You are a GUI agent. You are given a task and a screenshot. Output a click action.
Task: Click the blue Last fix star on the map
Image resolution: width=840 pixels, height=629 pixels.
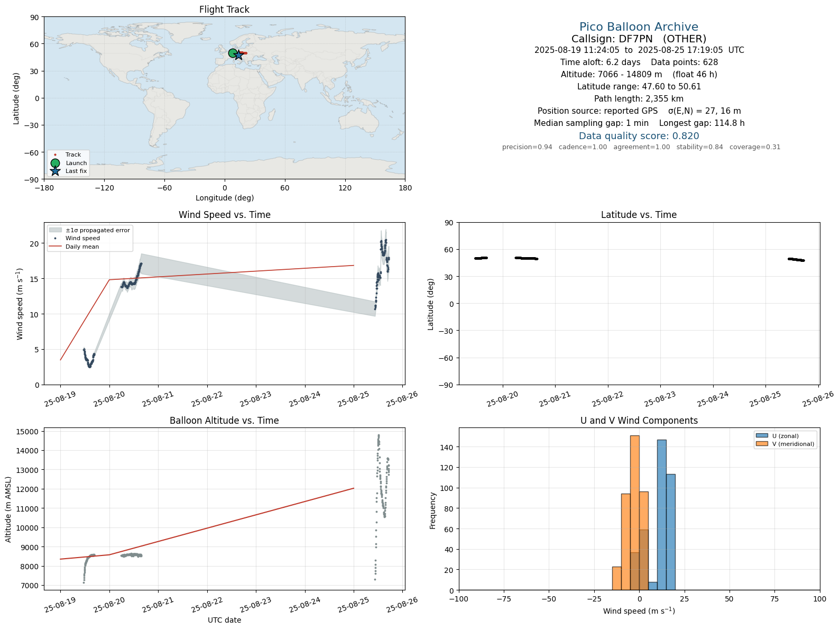(x=238, y=54)
